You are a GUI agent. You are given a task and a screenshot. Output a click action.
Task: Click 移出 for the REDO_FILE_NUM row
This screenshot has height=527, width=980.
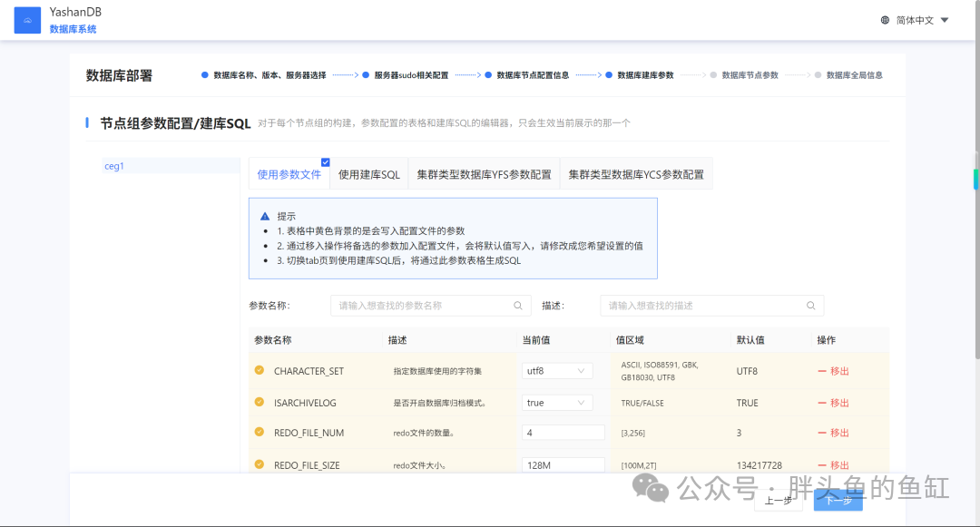833,433
